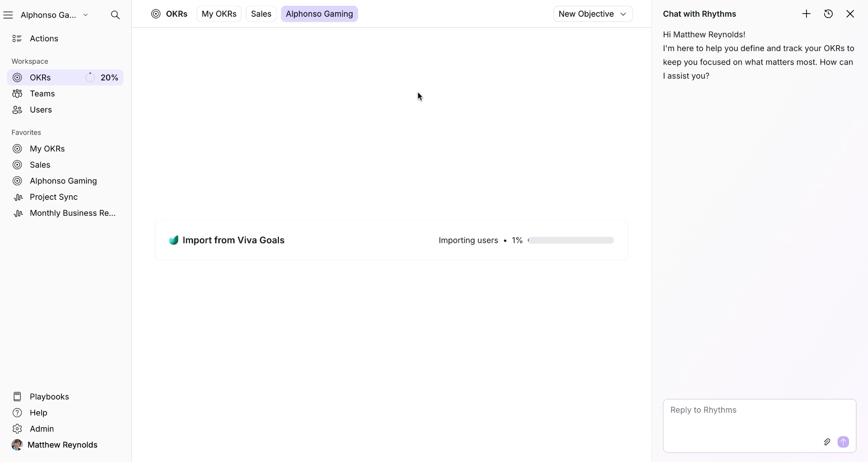Toggle the hamburger menu sidebar icon
Viewport: 868px width, 462px height.
coord(8,15)
